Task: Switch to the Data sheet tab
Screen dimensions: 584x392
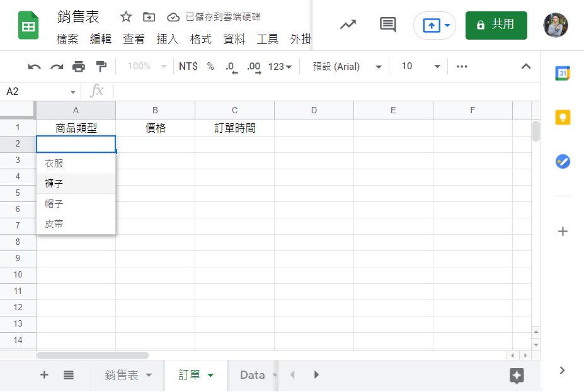Action: click(x=252, y=375)
